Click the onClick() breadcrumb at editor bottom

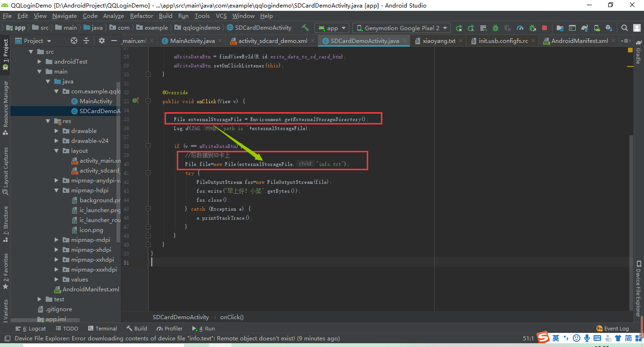pos(231,317)
